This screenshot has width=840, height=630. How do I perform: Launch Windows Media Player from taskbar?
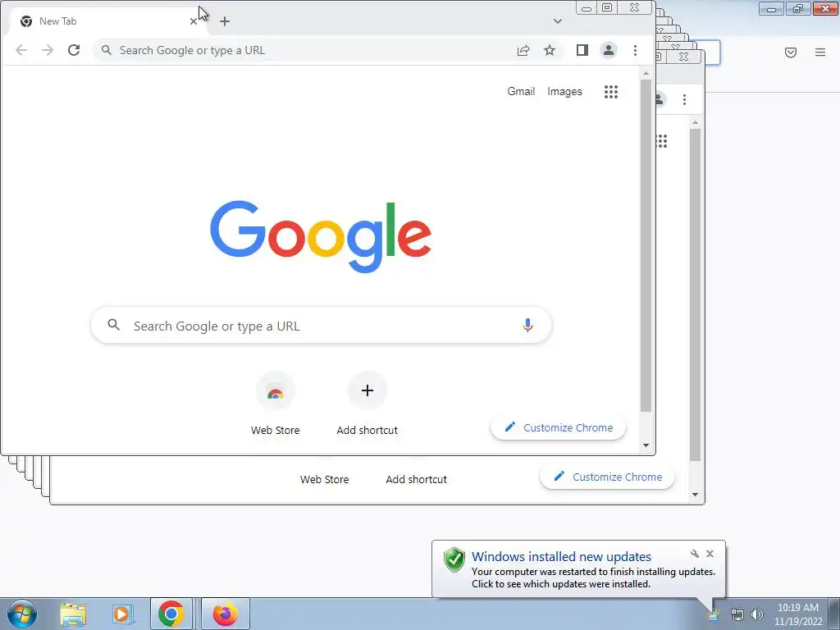pos(122,614)
